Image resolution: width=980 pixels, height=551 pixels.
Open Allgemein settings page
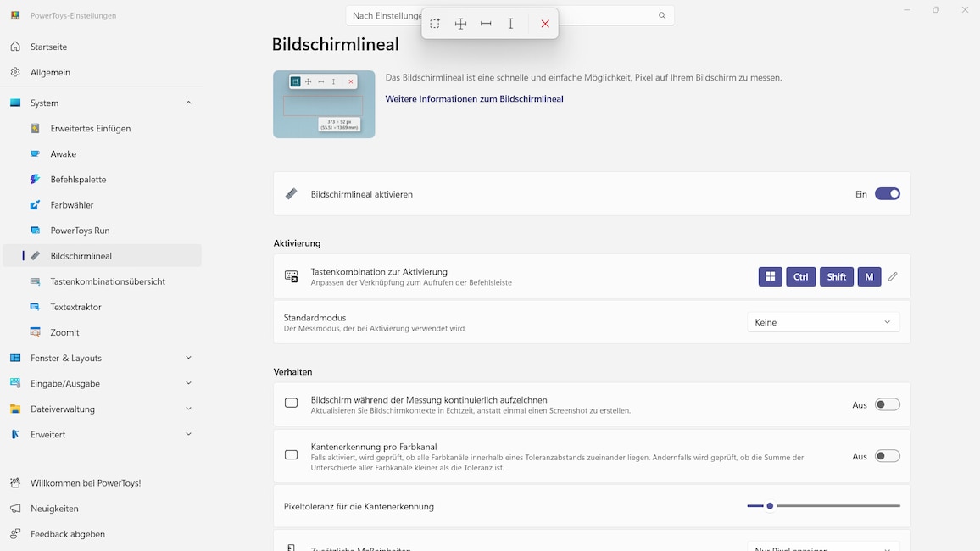(103, 72)
